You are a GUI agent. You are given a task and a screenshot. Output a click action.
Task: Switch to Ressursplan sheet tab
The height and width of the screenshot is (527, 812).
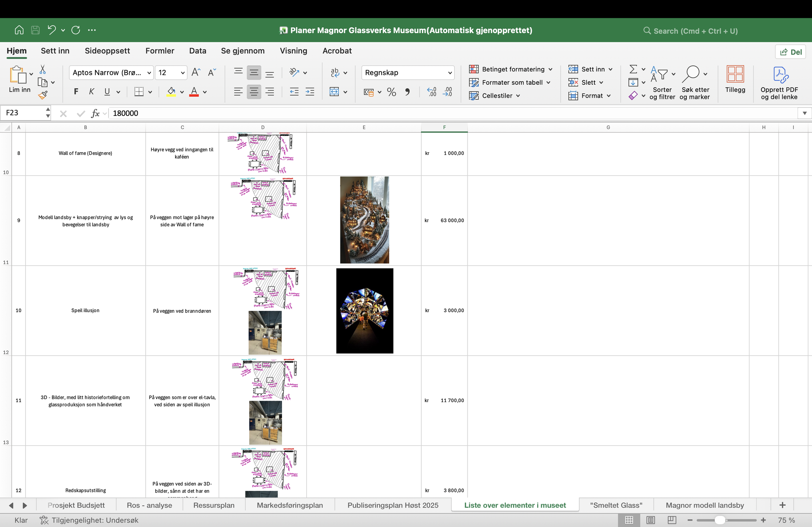click(214, 505)
